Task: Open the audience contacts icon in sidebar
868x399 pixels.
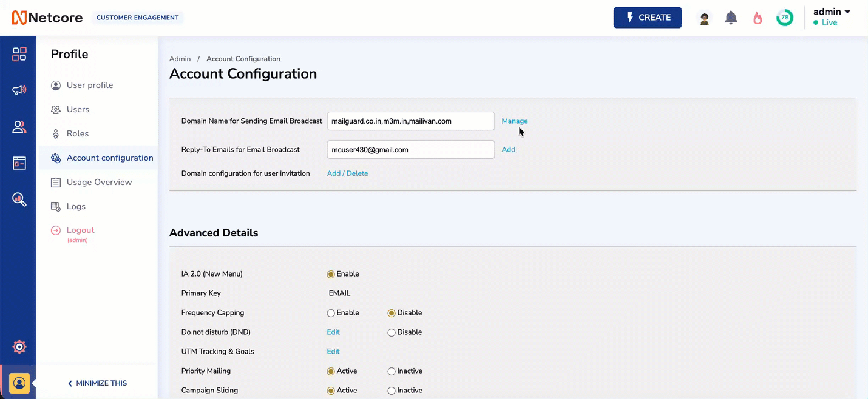Action: pyautogui.click(x=19, y=126)
